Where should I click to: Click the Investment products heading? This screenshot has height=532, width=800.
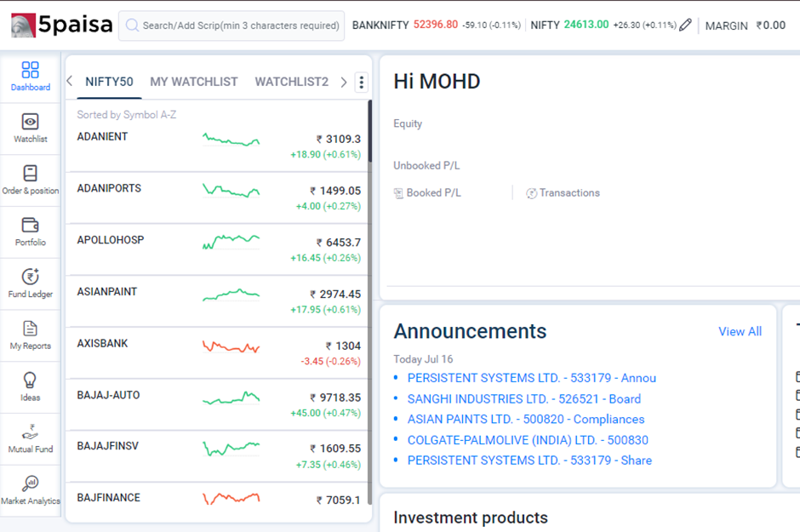471,518
